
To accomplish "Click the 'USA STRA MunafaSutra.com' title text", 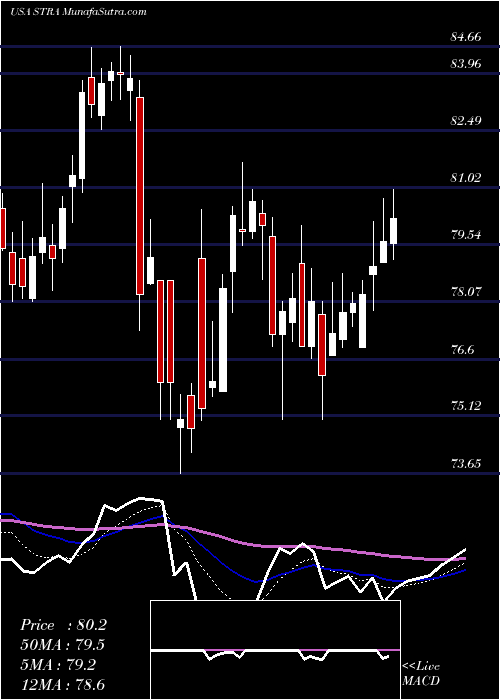I will pos(78,12).
